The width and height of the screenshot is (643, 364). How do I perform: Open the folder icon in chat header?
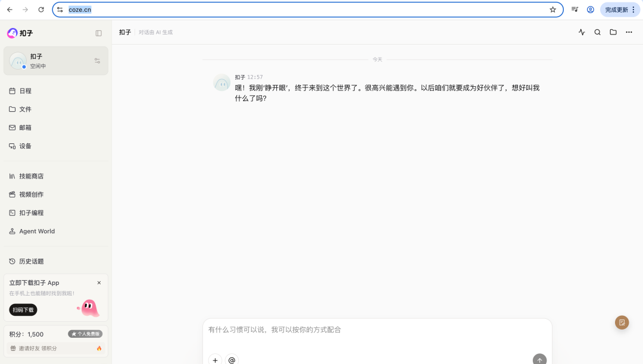pyautogui.click(x=613, y=32)
